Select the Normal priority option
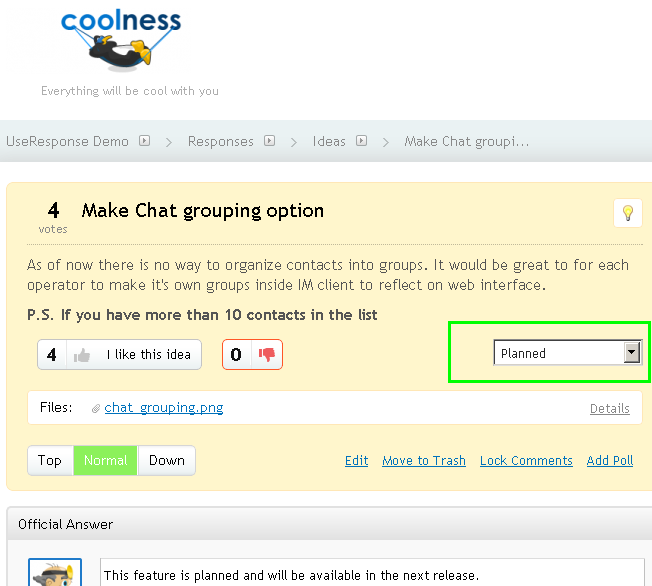This screenshot has width=652, height=586. coord(105,460)
